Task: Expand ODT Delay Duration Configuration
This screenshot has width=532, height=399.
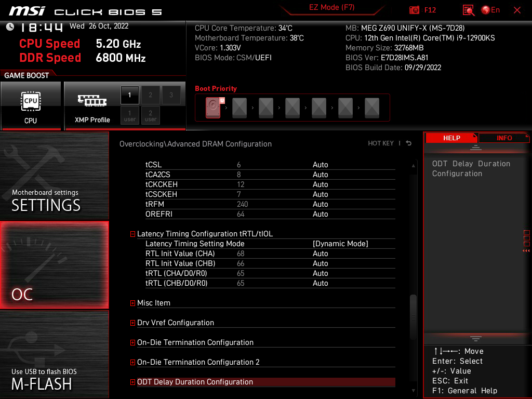Action: click(x=132, y=382)
